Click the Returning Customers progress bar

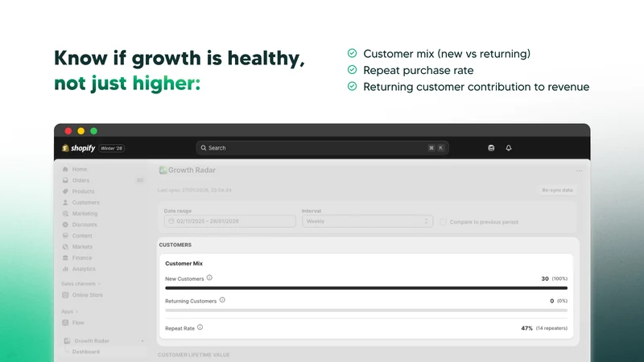click(366, 311)
